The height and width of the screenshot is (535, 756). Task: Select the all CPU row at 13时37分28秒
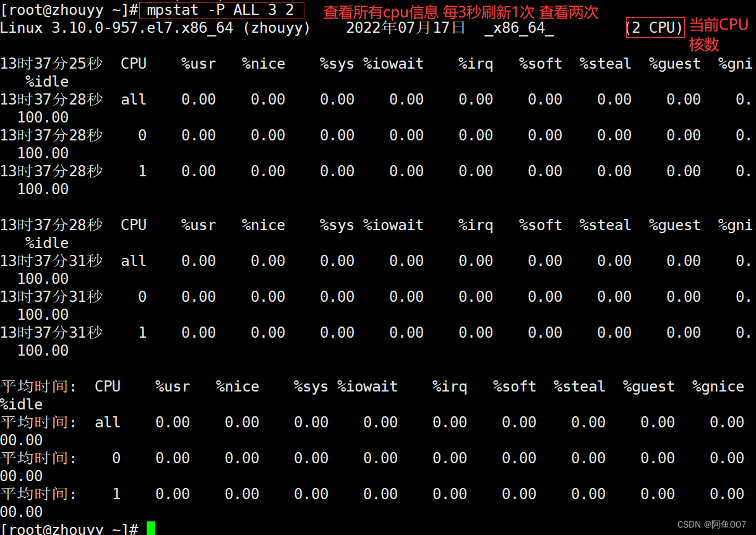click(x=134, y=98)
